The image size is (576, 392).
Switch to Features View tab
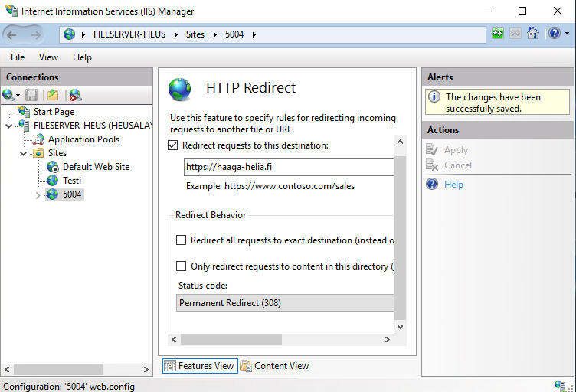[x=200, y=366]
